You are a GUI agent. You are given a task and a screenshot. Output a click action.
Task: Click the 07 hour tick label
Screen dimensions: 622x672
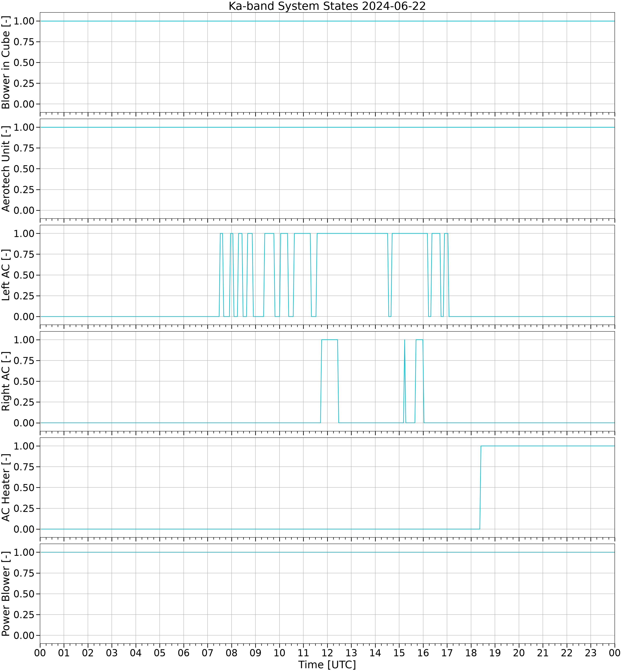click(x=207, y=653)
